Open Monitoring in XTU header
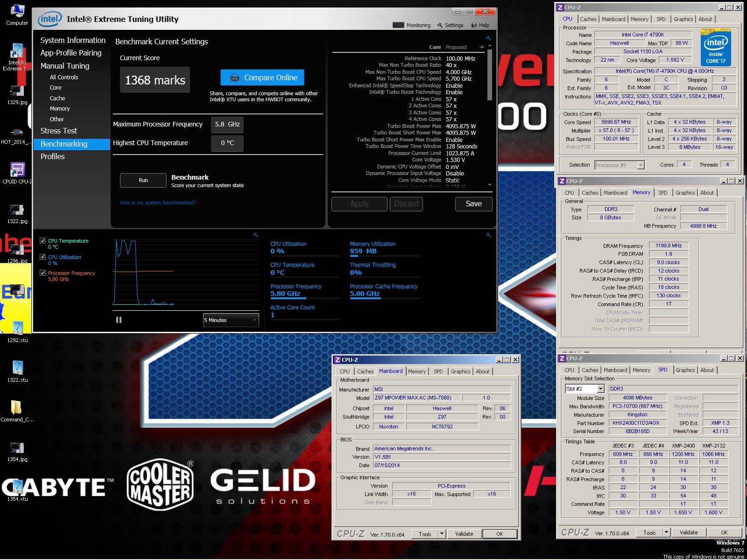 coord(412,25)
